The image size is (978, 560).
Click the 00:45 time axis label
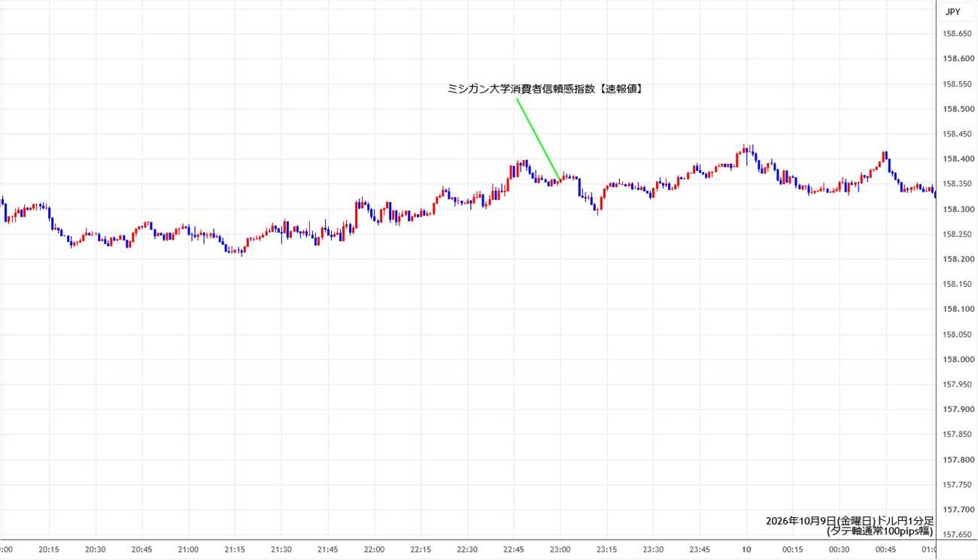[886, 549]
